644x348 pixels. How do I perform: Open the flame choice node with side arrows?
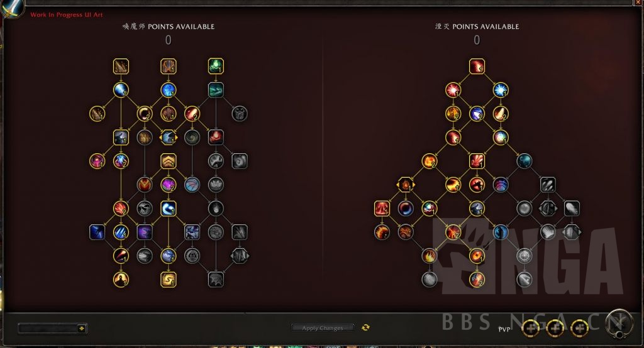[x=406, y=185]
